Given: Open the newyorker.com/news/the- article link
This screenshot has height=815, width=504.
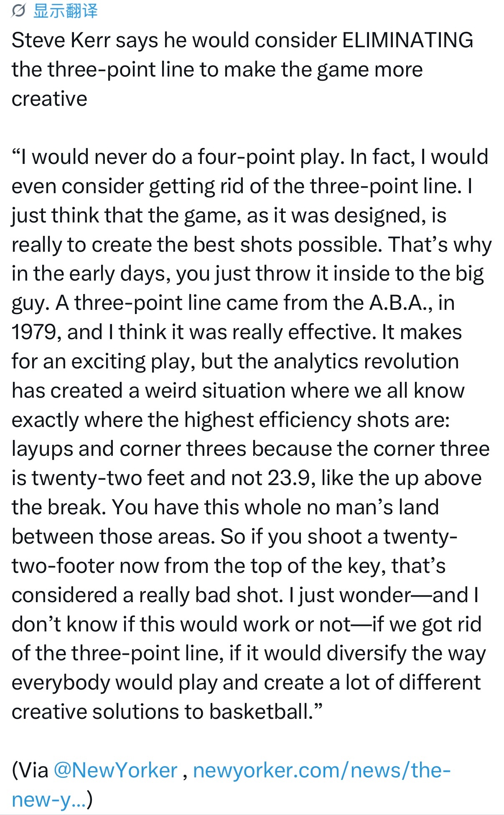Looking at the screenshot, I should click(321, 770).
